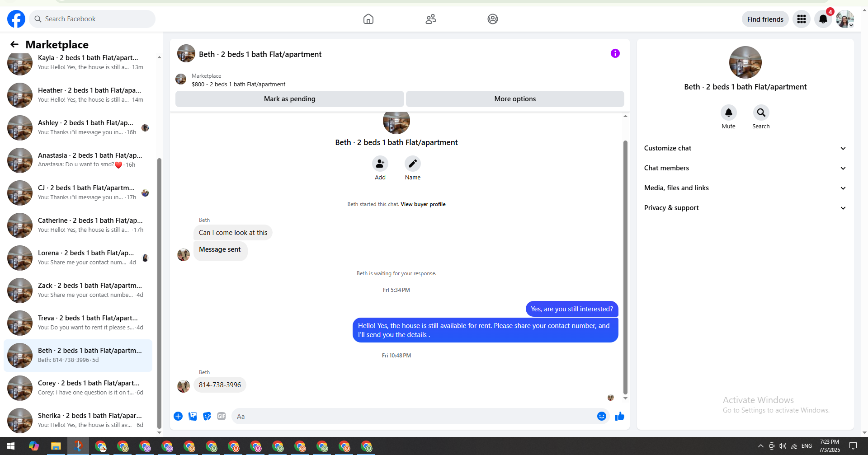Open the Facebook home logo
The image size is (868, 455).
pyautogui.click(x=16, y=19)
